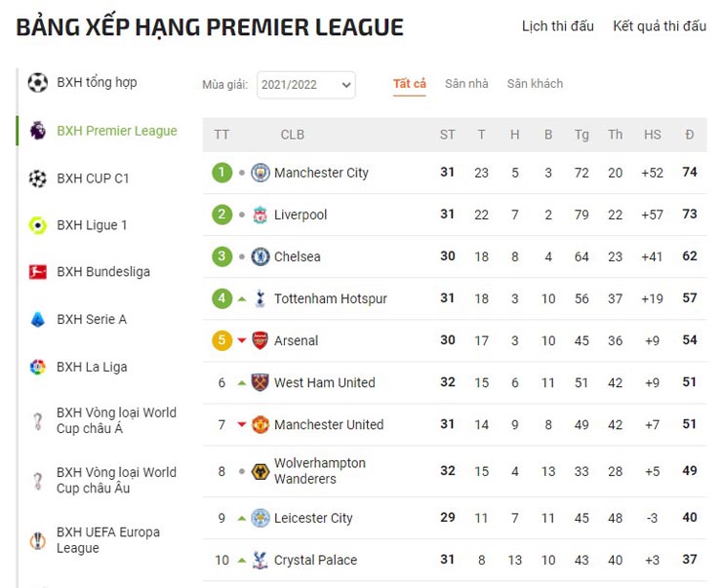Switch to the Sân khách tab
722x588 pixels.
535,84
